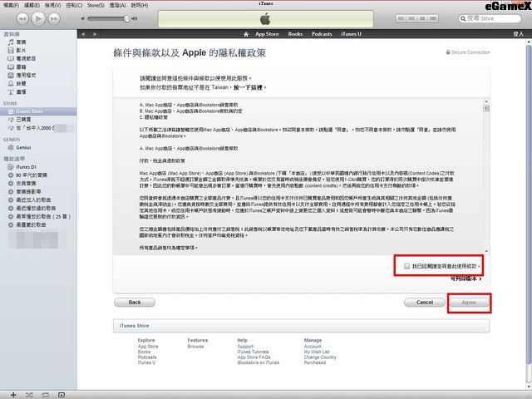532x399 pixels.
Task: Open the 控制(C) Controls menu
Action: pos(74,6)
